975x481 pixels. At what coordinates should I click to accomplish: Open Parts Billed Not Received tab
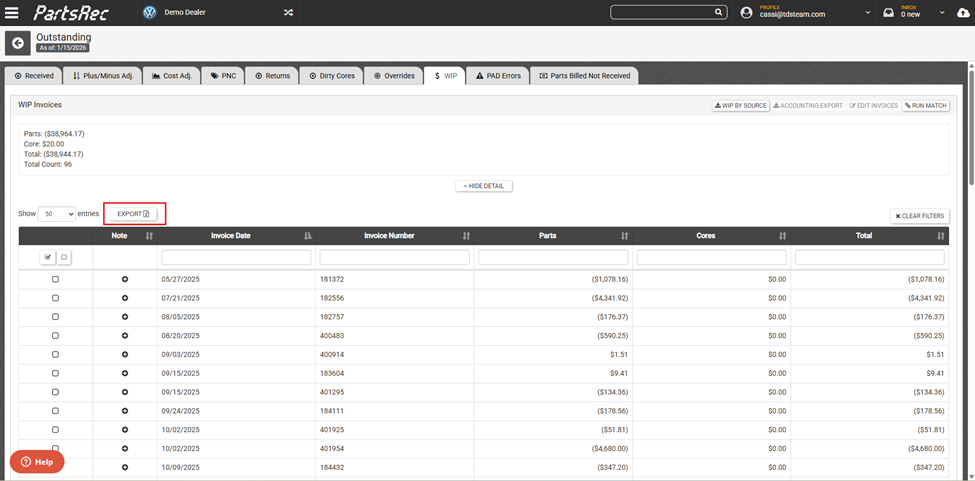[x=585, y=76]
